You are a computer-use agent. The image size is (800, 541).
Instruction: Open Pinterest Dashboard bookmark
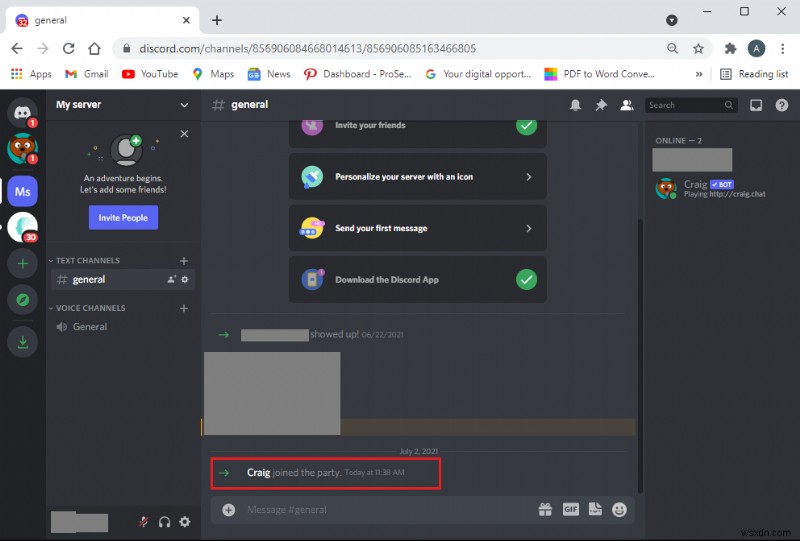click(x=357, y=74)
